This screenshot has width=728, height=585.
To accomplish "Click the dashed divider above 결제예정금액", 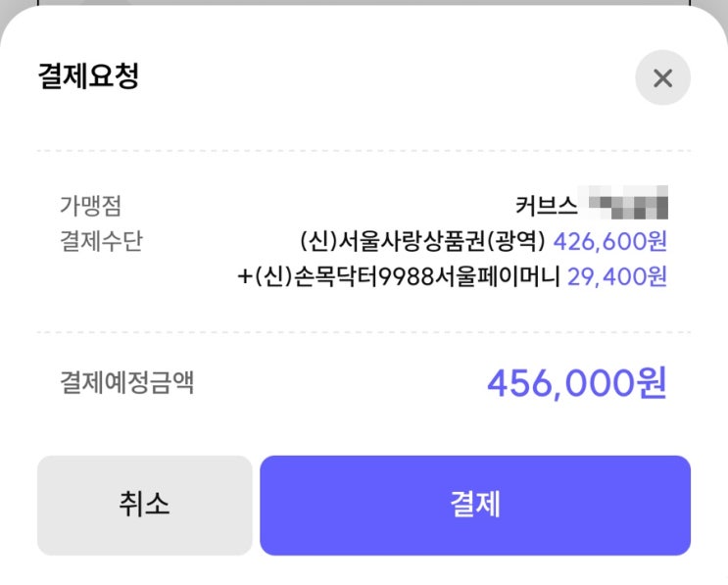I will pyautogui.click(x=364, y=332).
